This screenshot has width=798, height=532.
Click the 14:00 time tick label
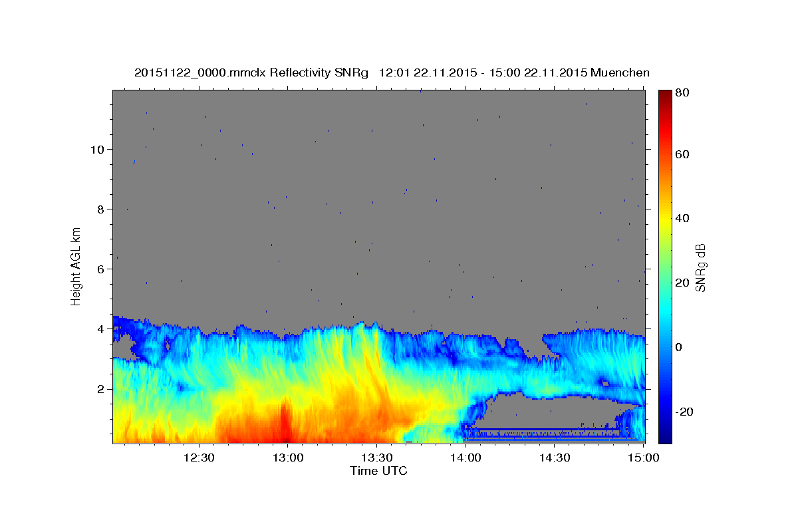(465, 458)
